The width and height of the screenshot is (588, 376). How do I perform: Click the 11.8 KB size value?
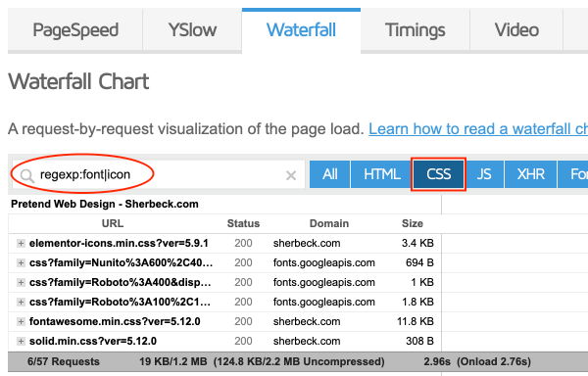click(x=416, y=322)
